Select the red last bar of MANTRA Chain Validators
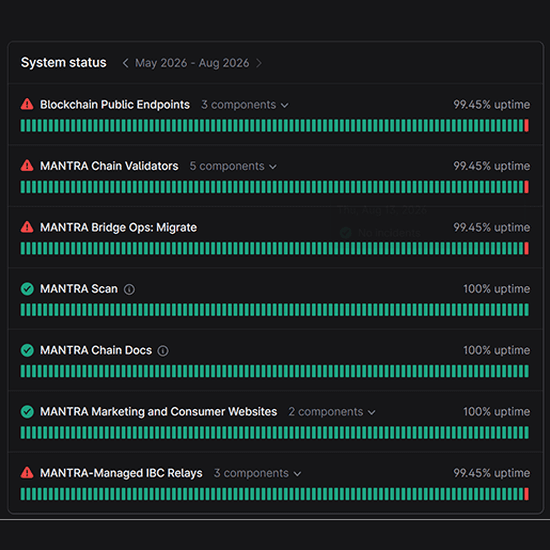550x550 pixels. (x=526, y=187)
